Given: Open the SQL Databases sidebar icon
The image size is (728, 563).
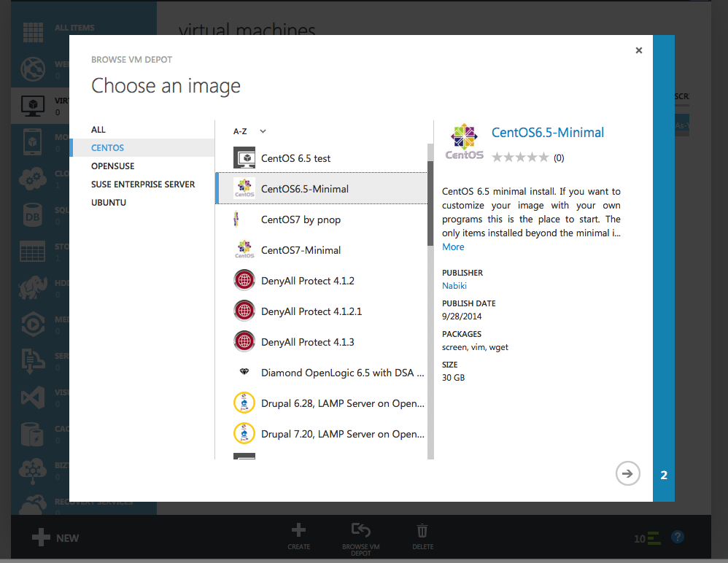Looking at the screenshot, I should tap(33, 215).
